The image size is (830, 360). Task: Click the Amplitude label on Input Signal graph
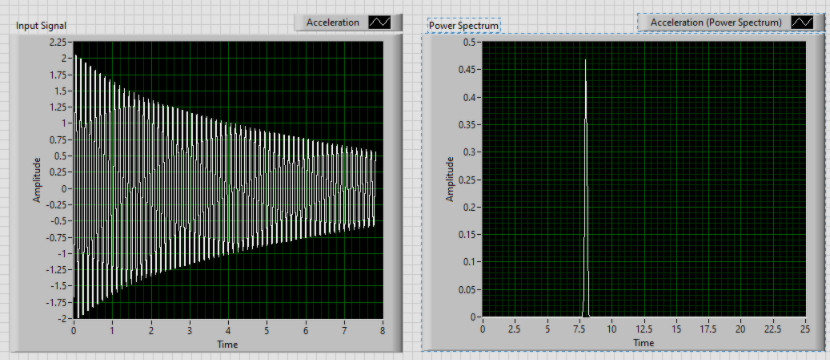click(x=37, y=180)
